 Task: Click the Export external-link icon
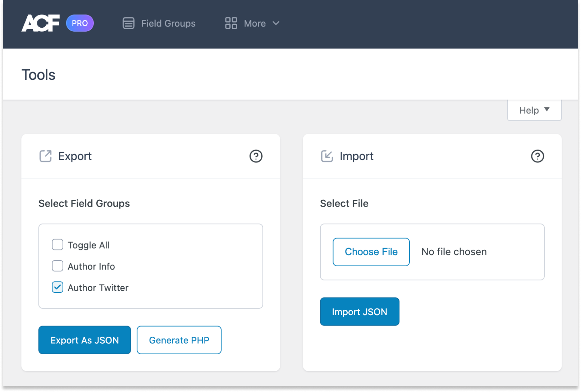[x=45, y=156]
